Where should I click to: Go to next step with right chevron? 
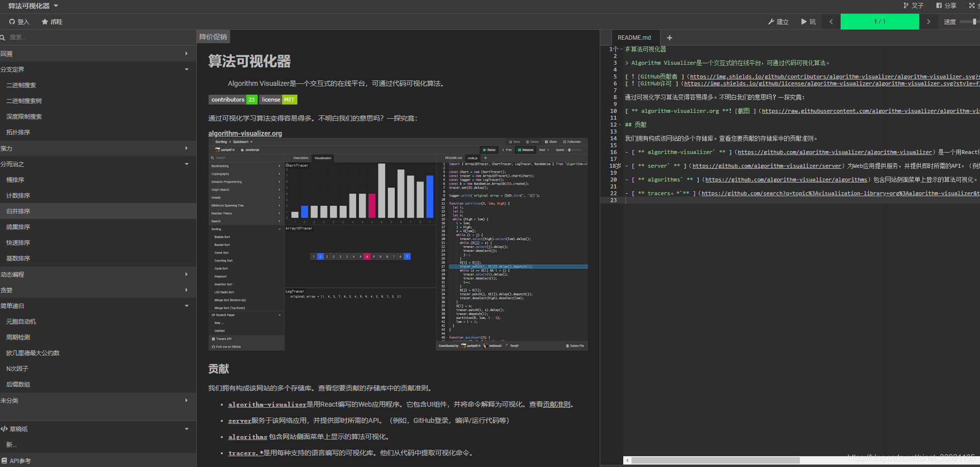click(x=928, y=22)
